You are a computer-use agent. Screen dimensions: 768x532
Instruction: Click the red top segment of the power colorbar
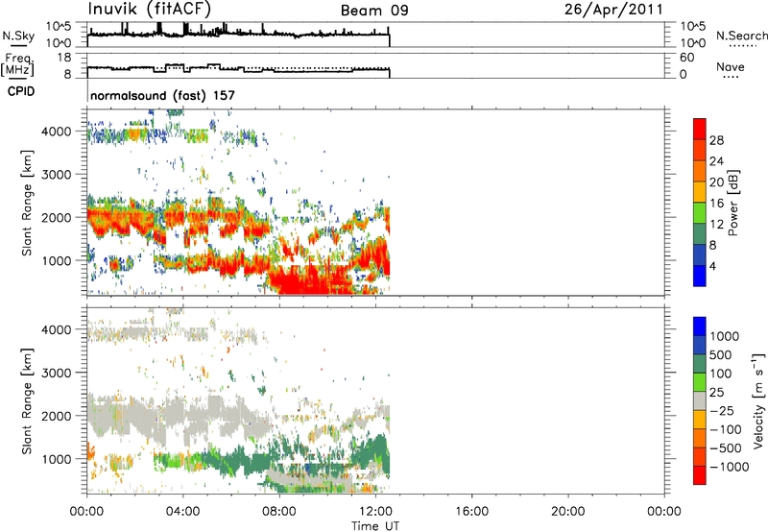pyautogui.click(x=700, y=129)
